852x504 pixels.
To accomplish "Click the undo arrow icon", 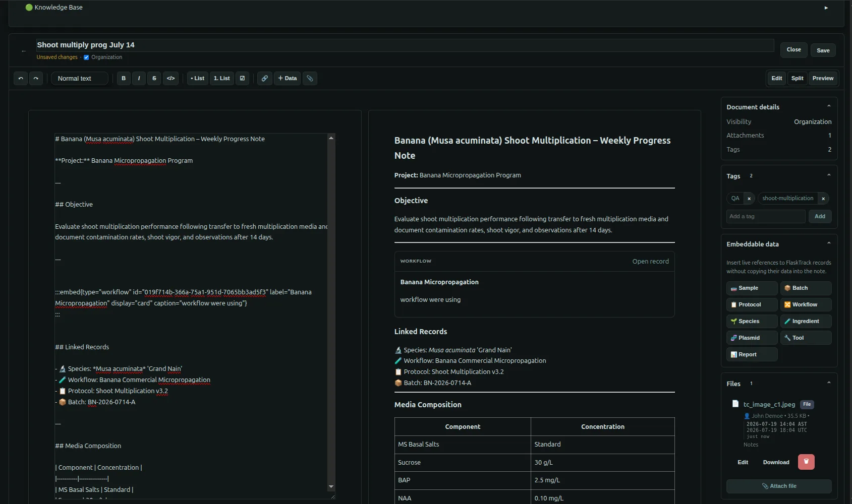I will pos(21,78).
